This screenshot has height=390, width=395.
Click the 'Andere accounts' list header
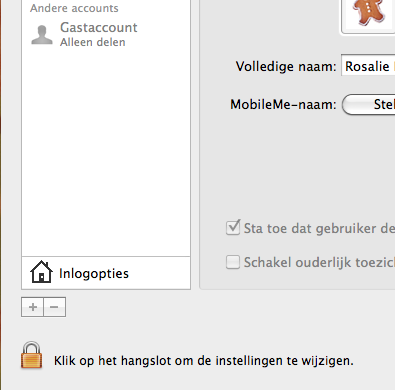tap(74, 8)
